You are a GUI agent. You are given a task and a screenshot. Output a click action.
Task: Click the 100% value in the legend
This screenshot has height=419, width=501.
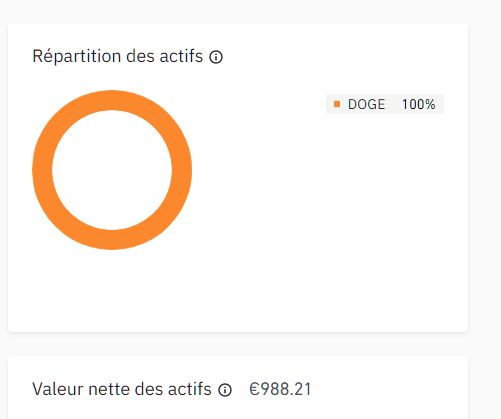[x=418, y=104]
